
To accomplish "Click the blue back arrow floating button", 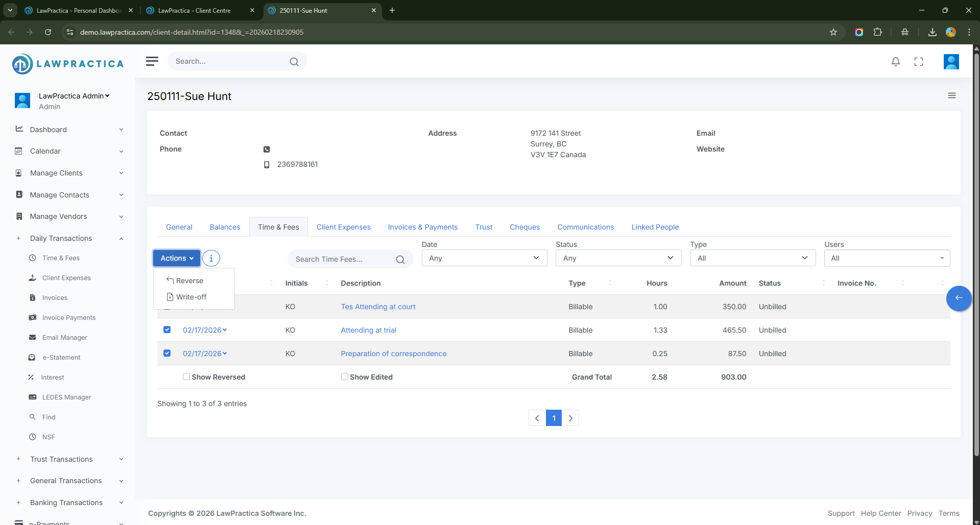I will click(x=959, y=298).
